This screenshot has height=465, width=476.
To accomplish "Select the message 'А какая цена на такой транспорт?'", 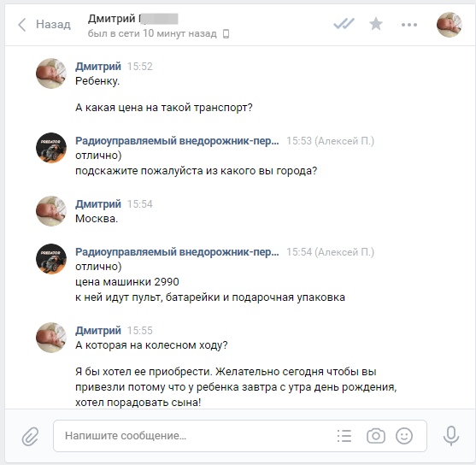I will [164, 108].
